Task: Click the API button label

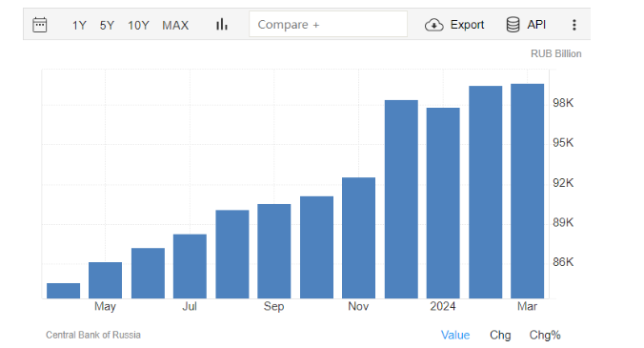Action: coord(536,25)
